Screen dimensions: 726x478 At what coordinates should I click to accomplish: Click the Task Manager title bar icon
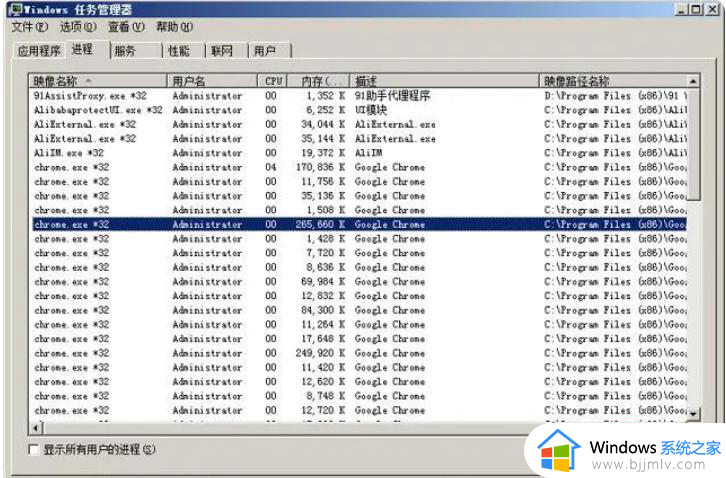[15, 9]
